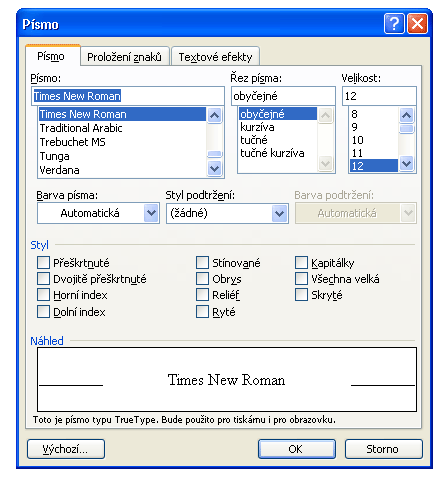
Task: Click the Řez písma input field
Action: pyautogui.click(x=283, y=96)
